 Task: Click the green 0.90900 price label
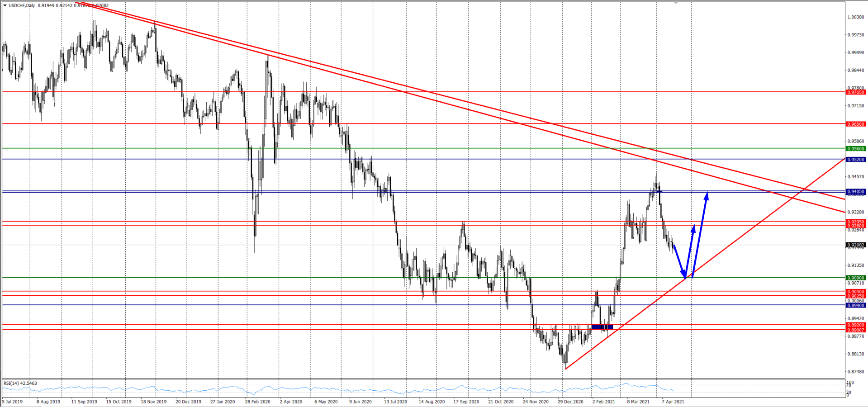(856, 278)
